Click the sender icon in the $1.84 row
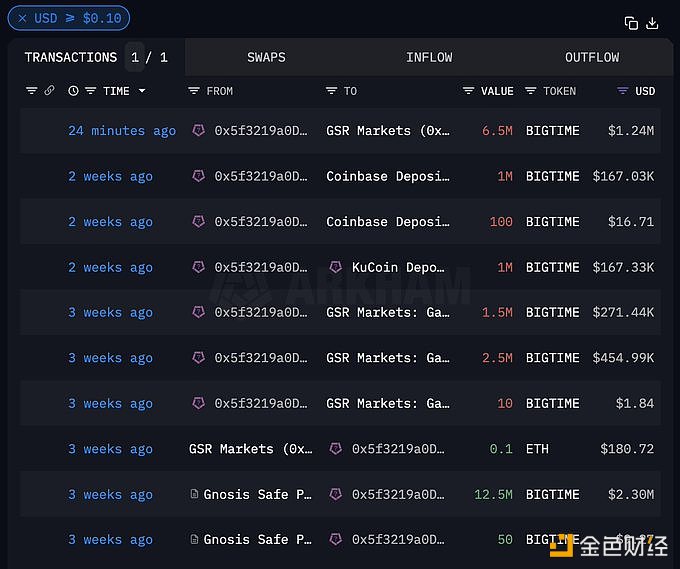This screenshot has width=680, height=569. pos(199,403)
